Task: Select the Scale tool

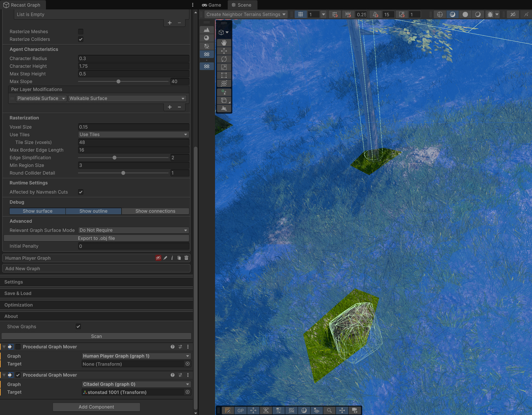Action: (x=224, y=67)
